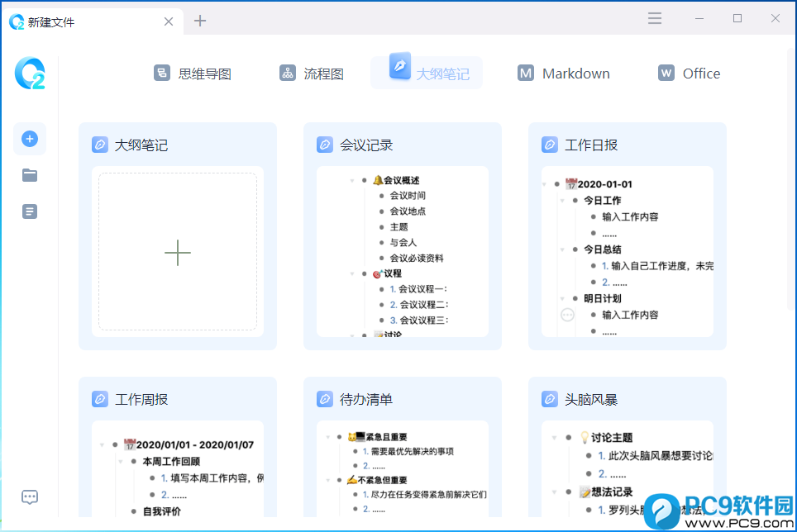The height and width of the screenshot is (532, 797).
Task: Close the 新建文件 tab
Action: (169, 21)
